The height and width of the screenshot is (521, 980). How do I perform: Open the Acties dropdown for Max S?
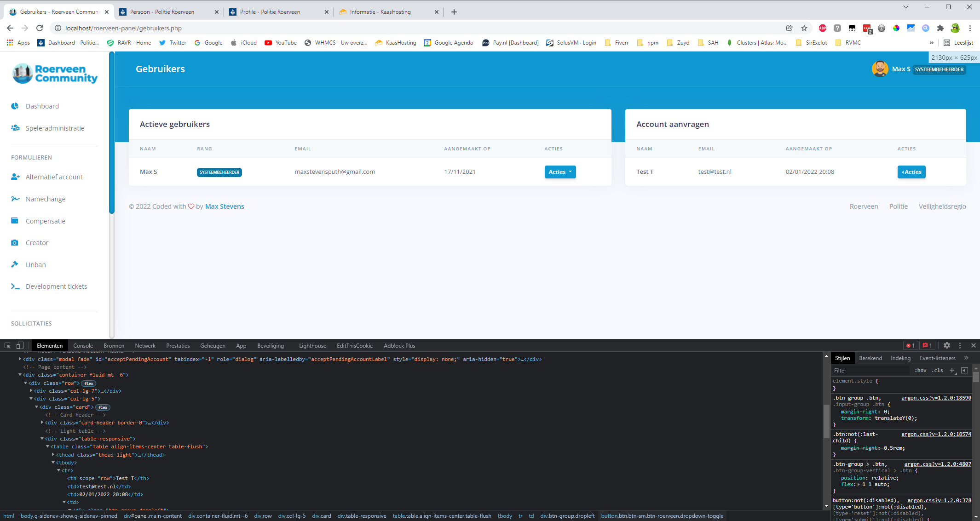pyautogui.click(x=560, y=172)
